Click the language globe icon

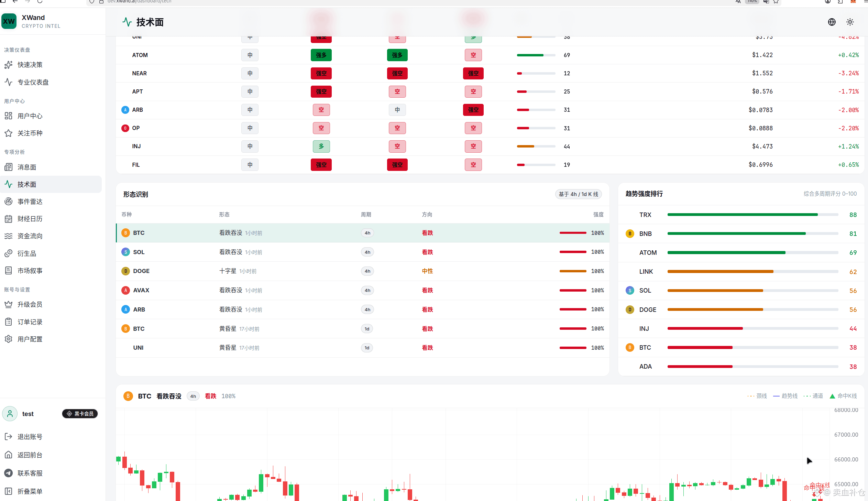pos(832,22)
